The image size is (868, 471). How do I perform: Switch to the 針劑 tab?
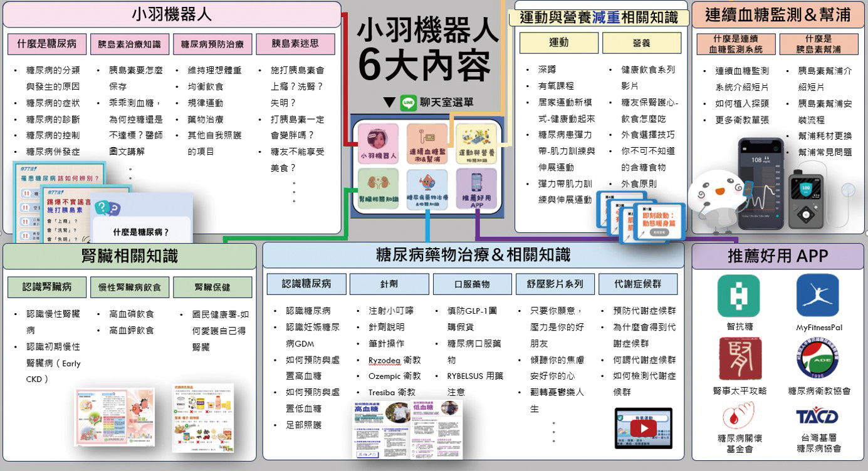[x=389, y=284]
